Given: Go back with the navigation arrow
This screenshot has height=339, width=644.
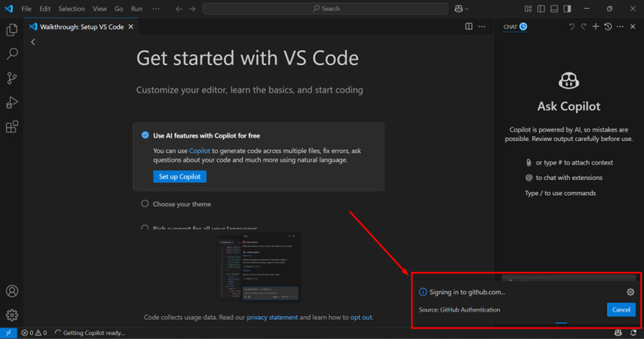Looking at the screenshot, I should pos(179,9).
